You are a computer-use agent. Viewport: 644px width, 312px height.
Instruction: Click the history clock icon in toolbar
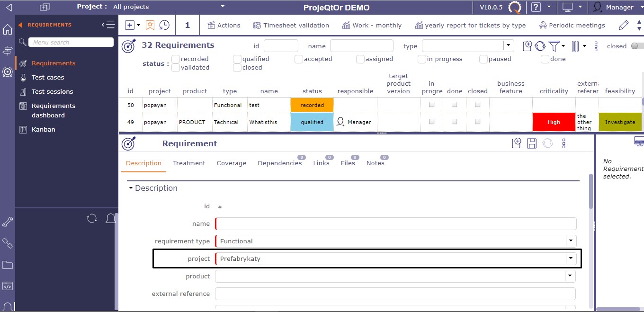(x=164, y=25)
